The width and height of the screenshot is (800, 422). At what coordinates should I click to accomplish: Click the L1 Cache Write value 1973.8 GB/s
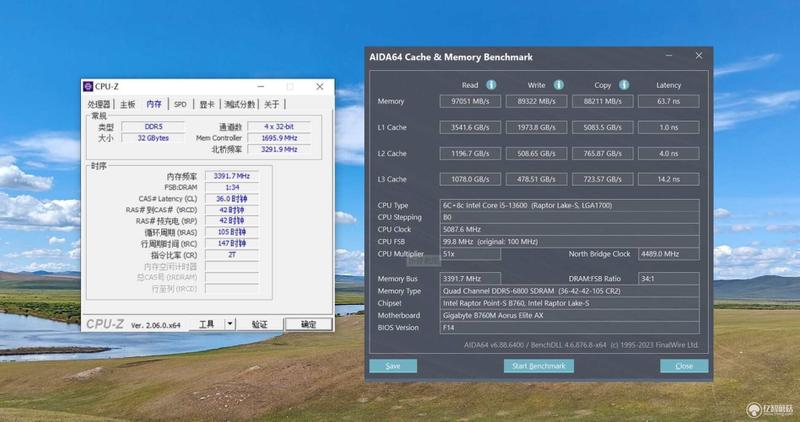click(536, 127)
